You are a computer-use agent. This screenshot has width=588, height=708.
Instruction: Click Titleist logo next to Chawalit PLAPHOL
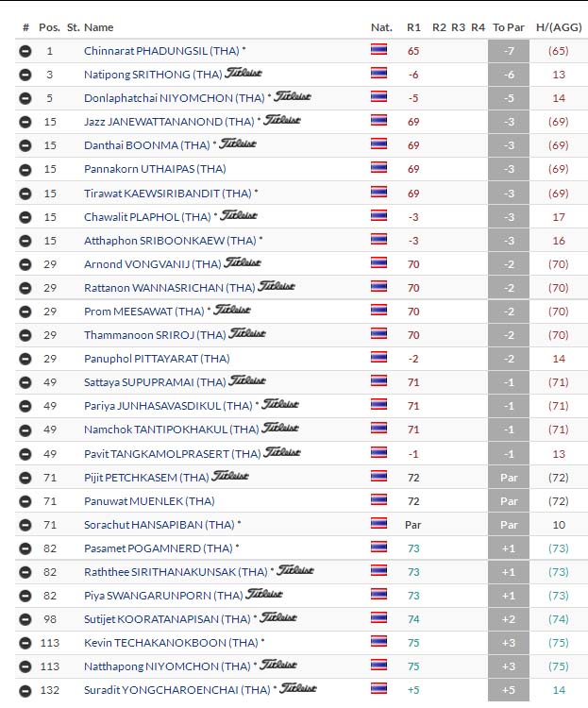[x=239, y=215]
